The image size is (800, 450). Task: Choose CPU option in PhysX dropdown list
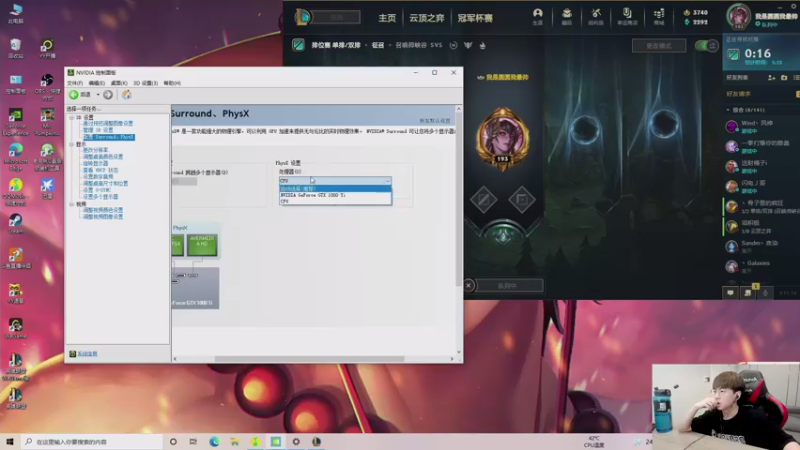pyautogui.click(x=335, y=201)
